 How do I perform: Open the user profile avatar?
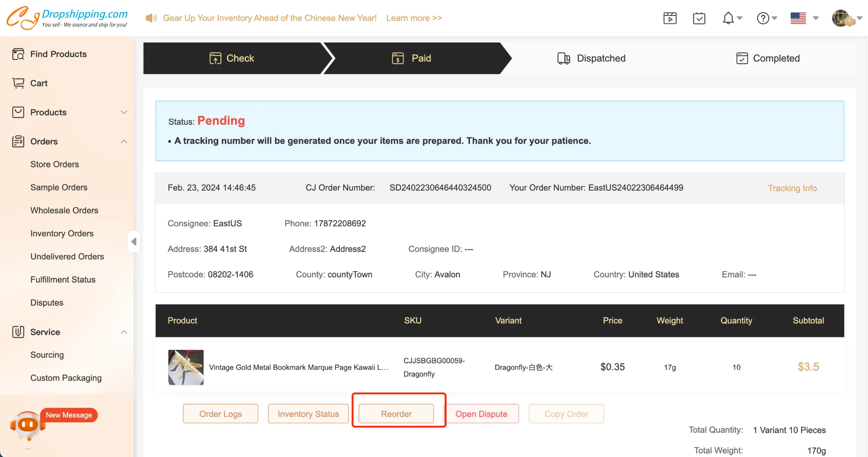pyautogui.click(x=841, y=18)
